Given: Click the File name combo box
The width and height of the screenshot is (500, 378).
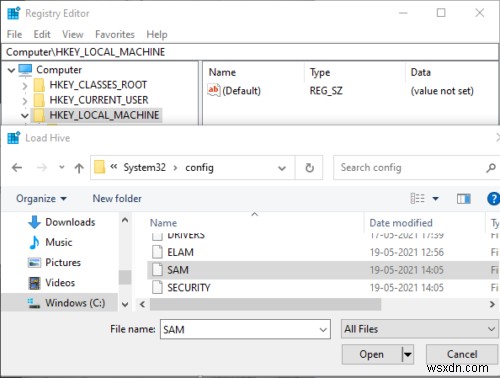Looking at the screenshot, I should point(245,329).
